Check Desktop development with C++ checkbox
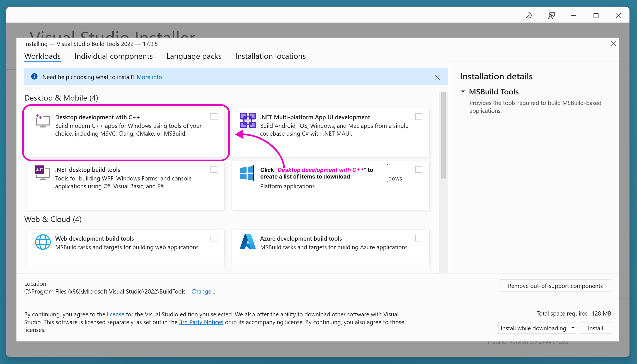The width and height of the screenshot is (637, 364). [214, 117]
